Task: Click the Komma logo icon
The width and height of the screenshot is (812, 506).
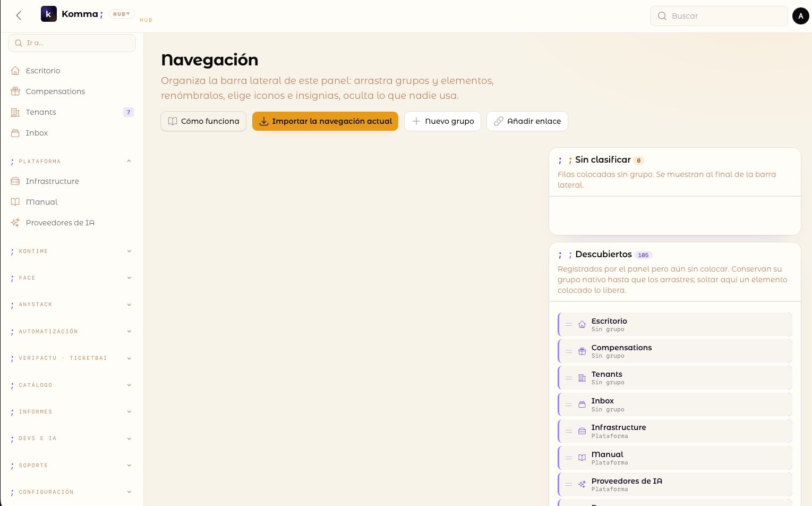Action: (48, 14)
